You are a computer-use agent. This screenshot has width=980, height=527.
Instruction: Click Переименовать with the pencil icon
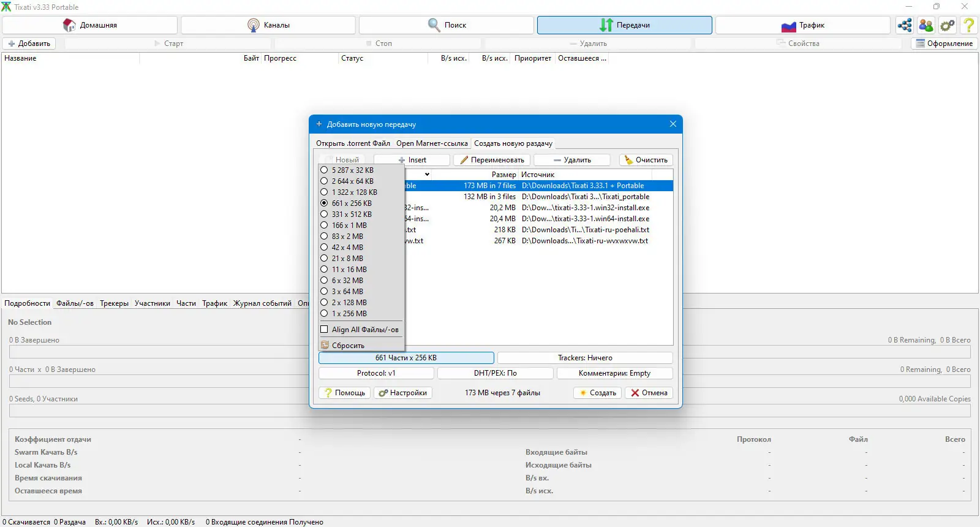point(492,160)
